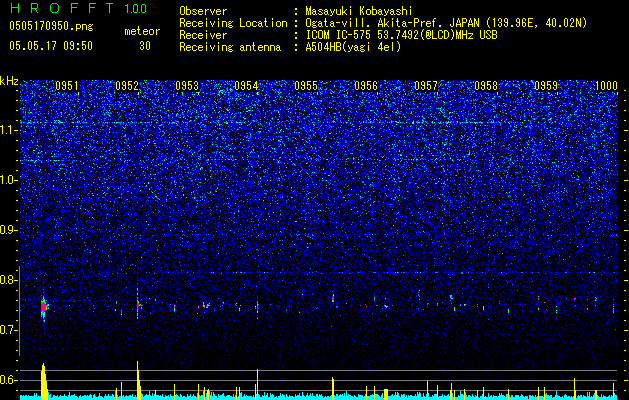Image resolution: width=629 pixels, height=400 pixels.
Task: Select the 1000 time marker
Action: [x=606, y=86]
